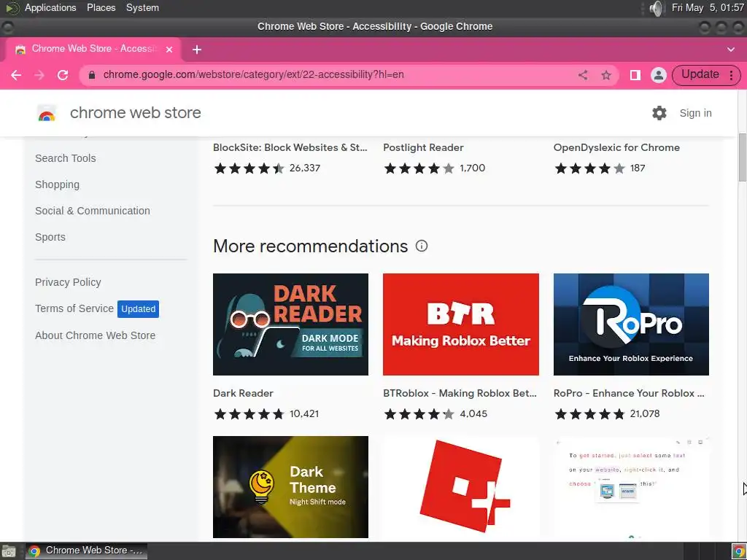Click Dark Reader title text

tap(243, 393)
